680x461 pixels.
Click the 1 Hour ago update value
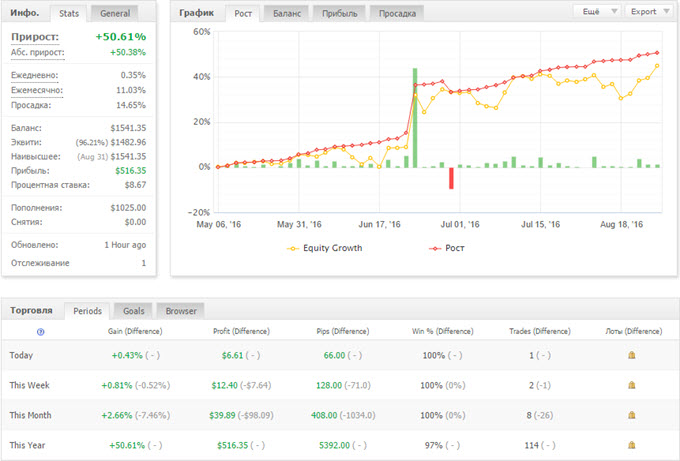125,245
